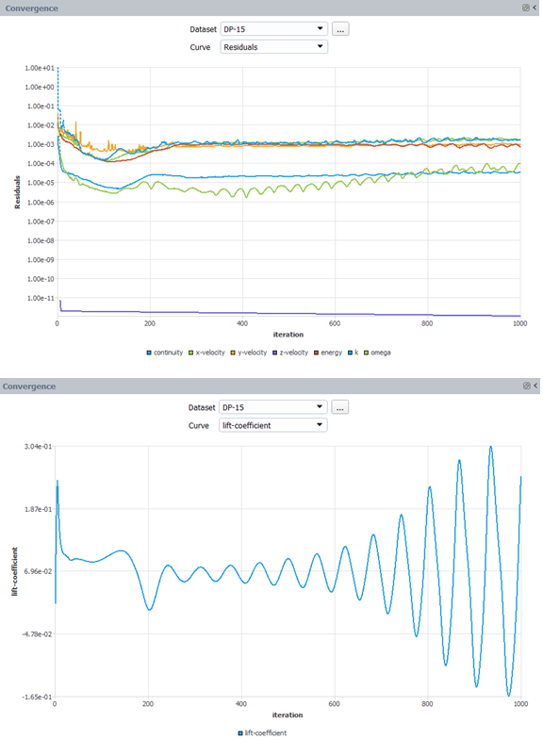
Task: Toggle the omega legend entry
Action: 377,353
